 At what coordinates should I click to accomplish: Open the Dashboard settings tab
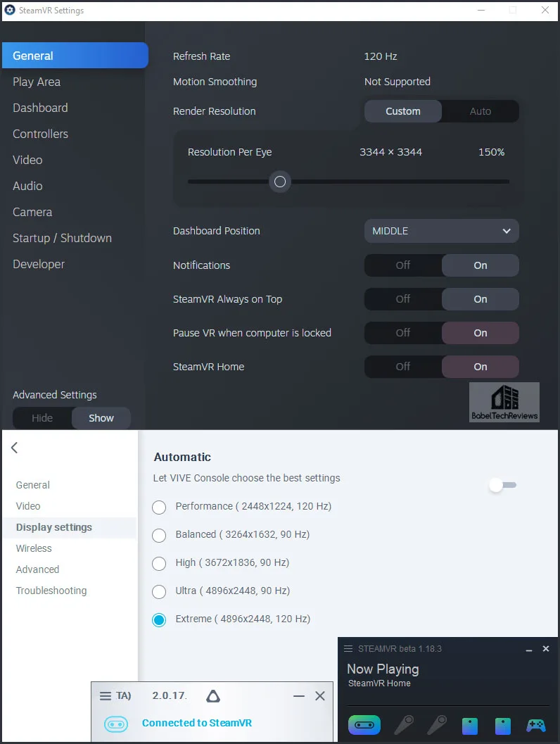click(40, 108)
